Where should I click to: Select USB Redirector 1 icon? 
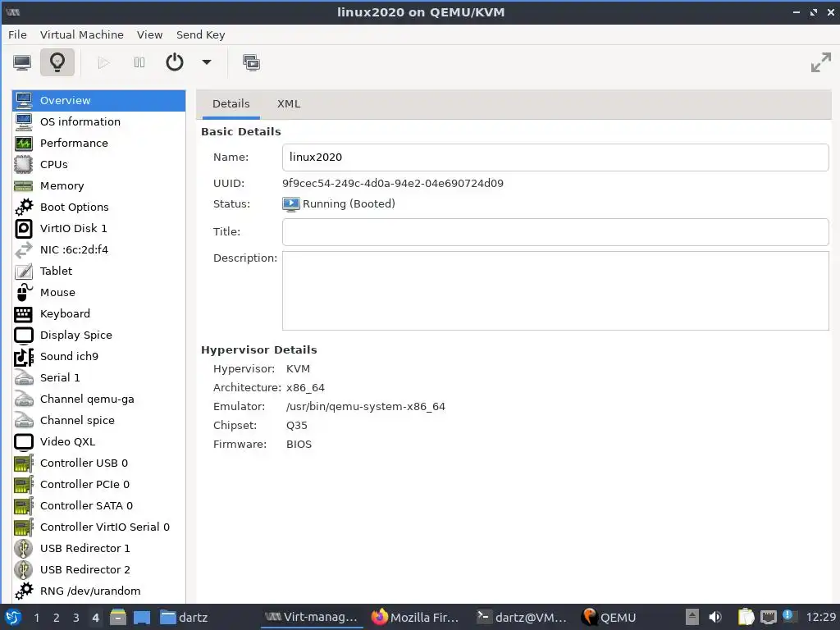click(24, 549)
